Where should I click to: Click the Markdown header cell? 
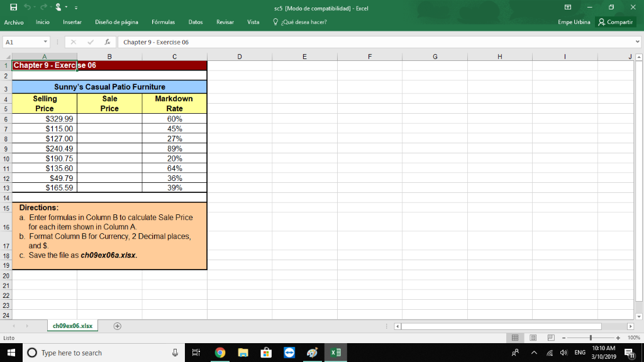175,99
